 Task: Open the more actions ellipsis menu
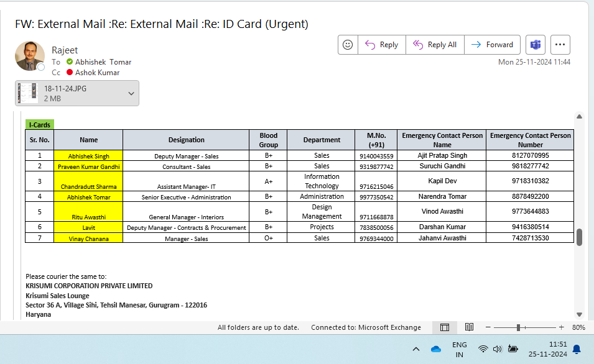[x=560, y=45]
